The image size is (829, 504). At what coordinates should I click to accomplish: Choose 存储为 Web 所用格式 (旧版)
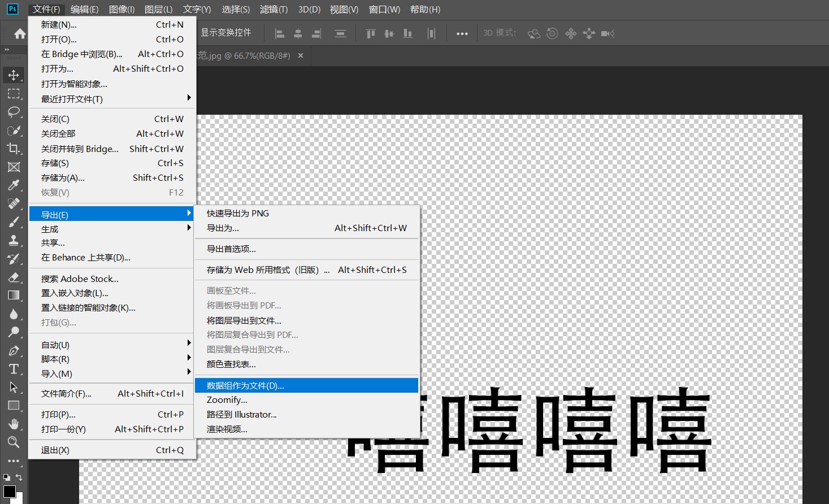tap(307, 270)
